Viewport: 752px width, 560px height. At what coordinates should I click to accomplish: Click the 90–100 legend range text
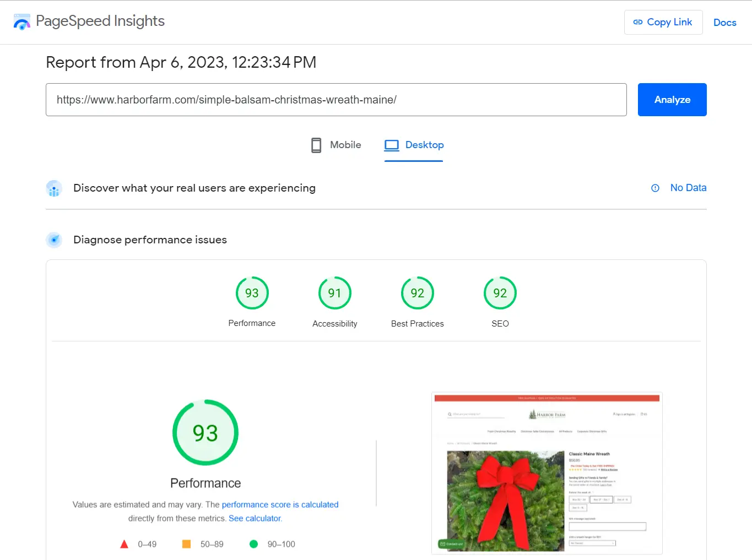[x=282, y=544]
